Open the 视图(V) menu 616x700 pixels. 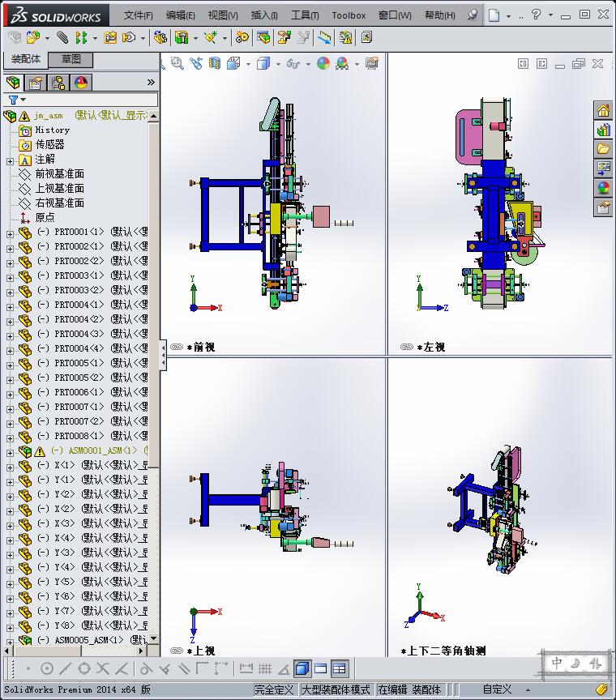coord(222,15)
